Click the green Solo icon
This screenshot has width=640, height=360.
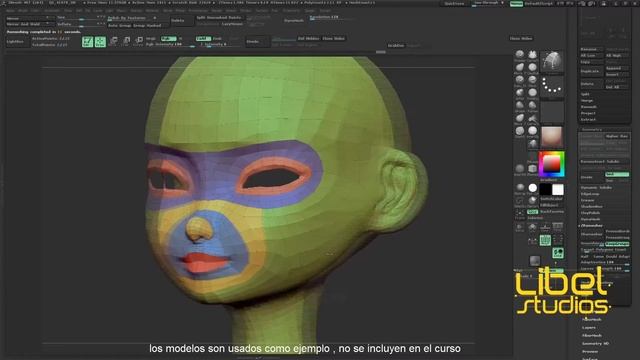point(558,253)
